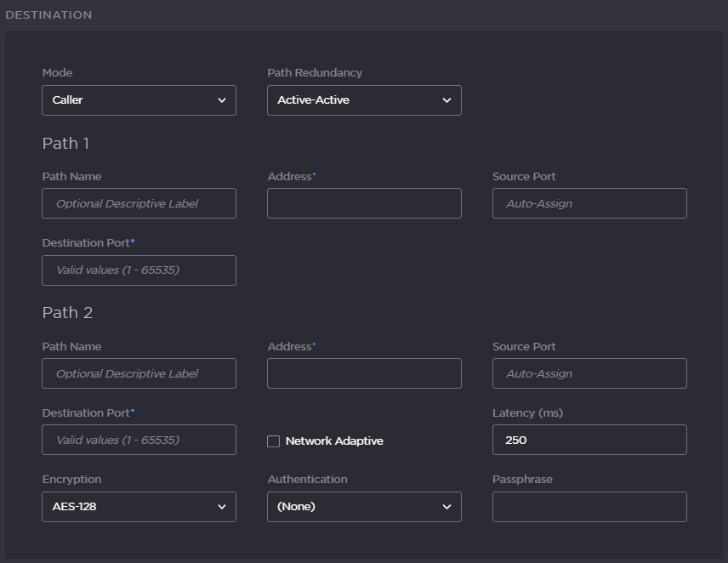
Task: Click the Path 2 Destination Port field
Action: point(139,440)
